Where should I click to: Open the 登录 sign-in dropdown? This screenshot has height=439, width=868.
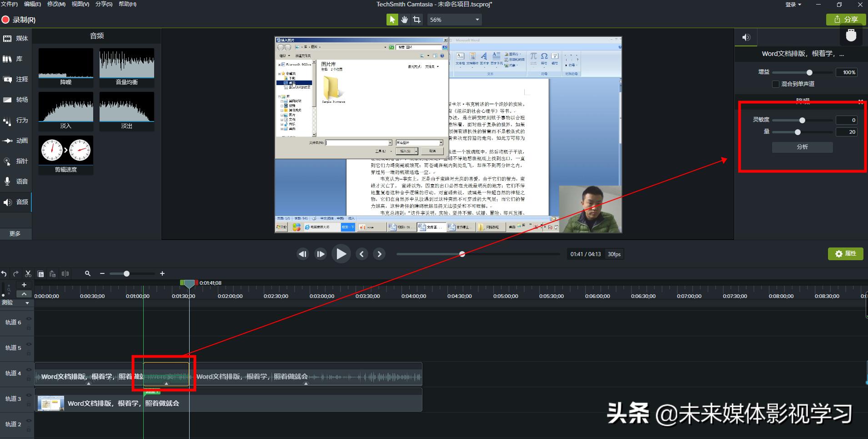pos(793,5)
